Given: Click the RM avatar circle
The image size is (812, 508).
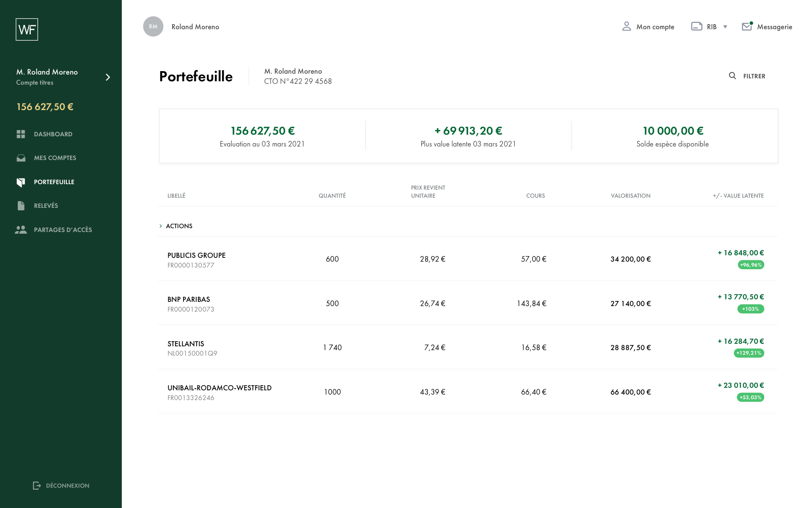Looking at the screenshot, I should pos(153,27).
